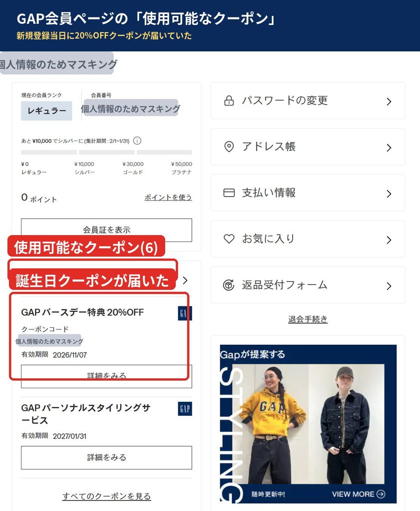Screen dimensions: 420x511
Task: Click GAP logo on バースデー特典 coupon
Action: (185, 313)
